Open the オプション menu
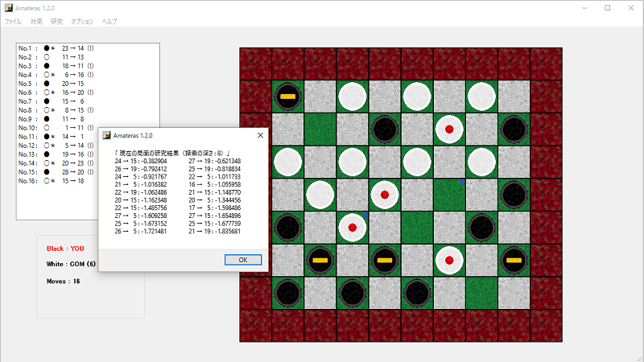Image resolution: width=644 pixels, height=362 pixels. tap(82, 22)
